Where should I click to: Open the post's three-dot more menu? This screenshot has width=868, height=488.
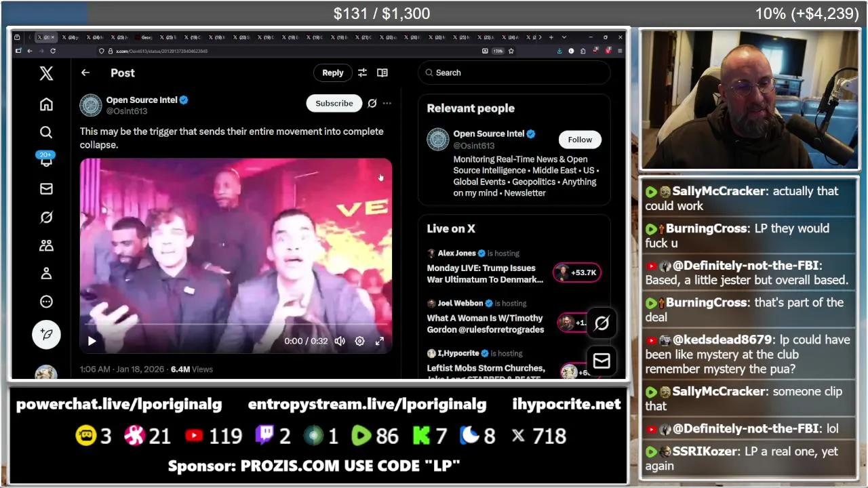(x=387, y=103)
